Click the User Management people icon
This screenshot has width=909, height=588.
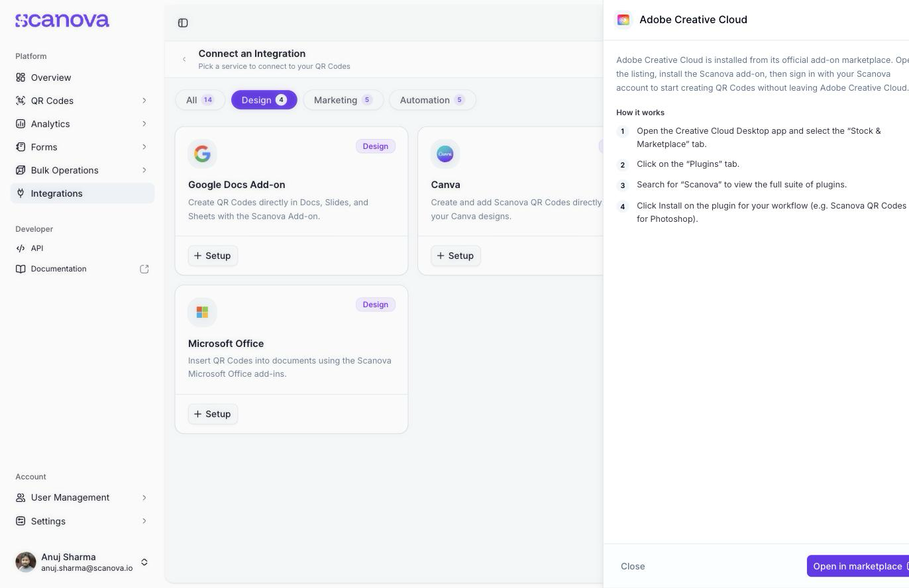[x=21, y=497]
